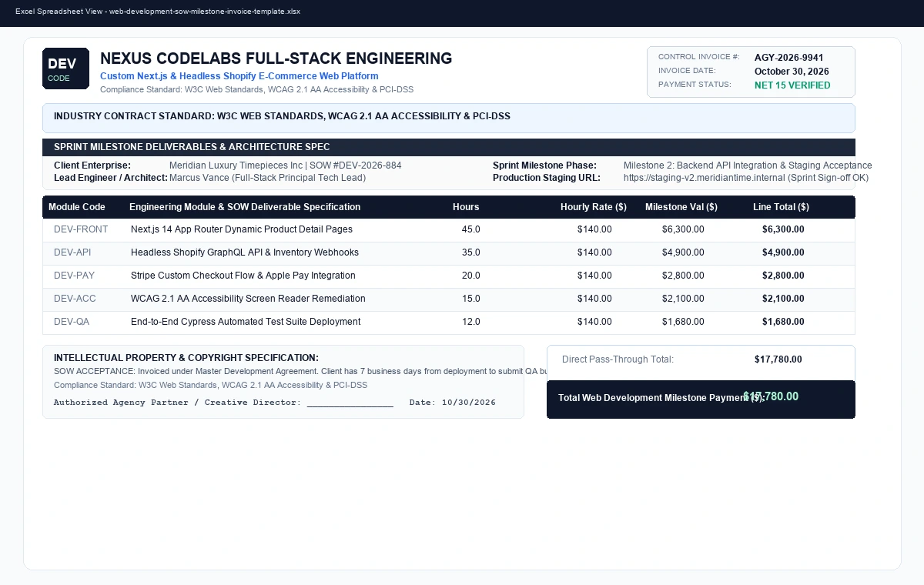
Task: Click the Authorized Agency Partner signature line
Action: point(223,403)
